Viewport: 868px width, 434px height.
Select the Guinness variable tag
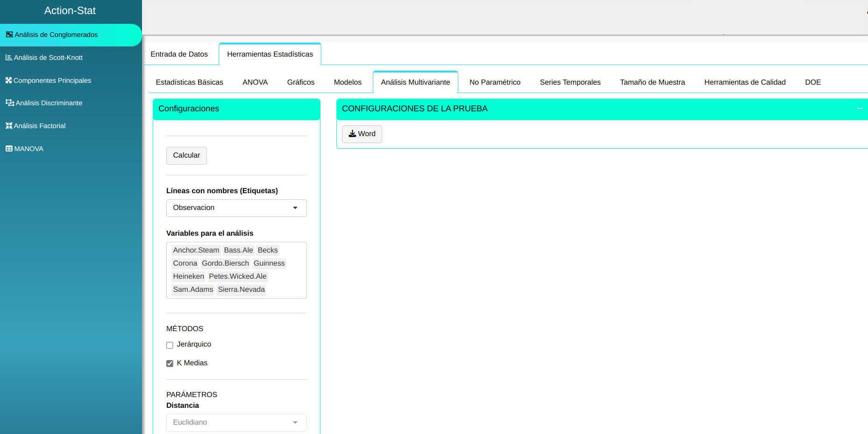269,263
